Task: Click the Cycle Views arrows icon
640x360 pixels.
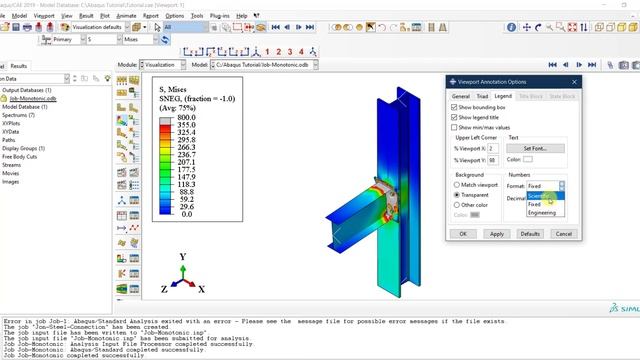Action: pos(584,27)
